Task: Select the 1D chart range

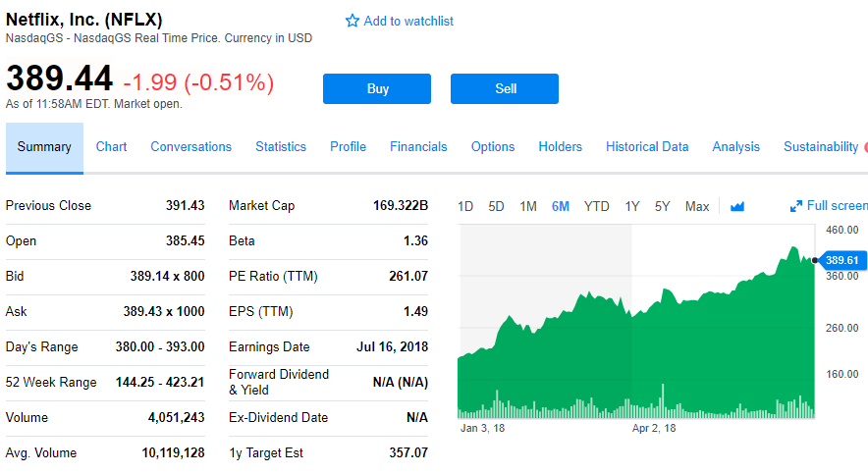Action: pos(465,206)
